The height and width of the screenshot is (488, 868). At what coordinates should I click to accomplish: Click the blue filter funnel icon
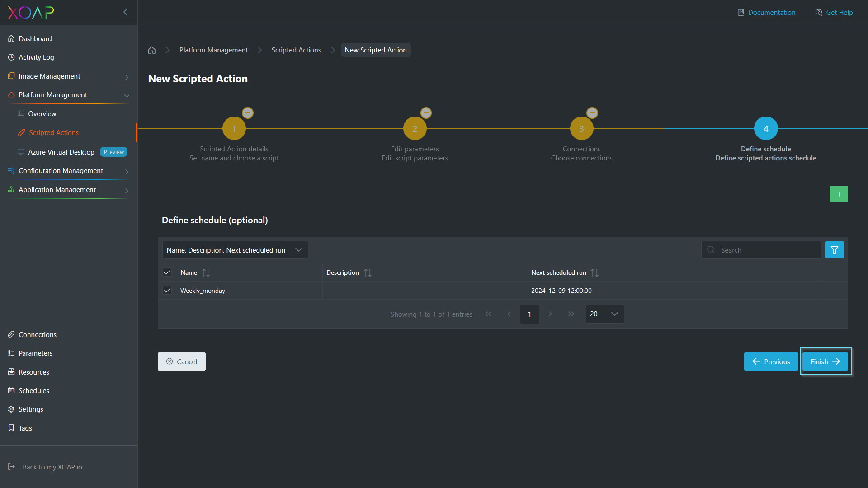834,250
